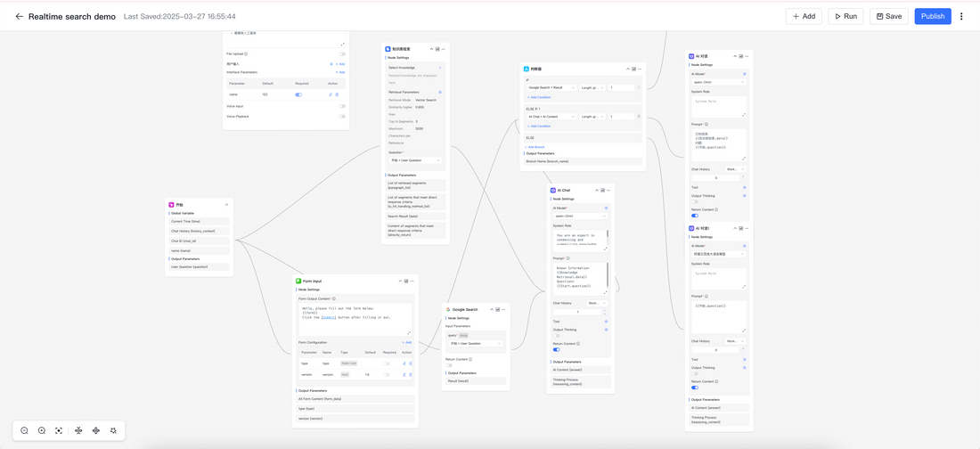Toggle Return Content in the Google Search node
The image size is (980, 449).
click(450, 365)
